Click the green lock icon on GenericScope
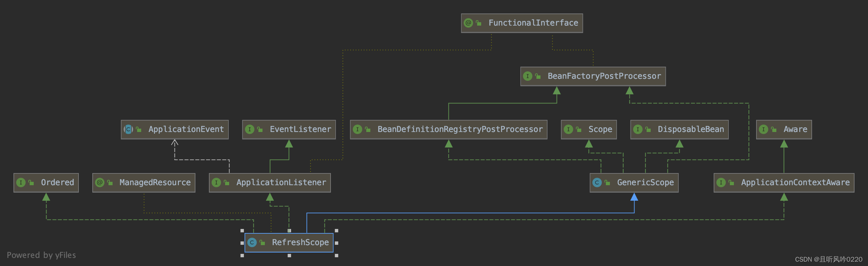This screenshot has width=868, height=266. point(607,182)
